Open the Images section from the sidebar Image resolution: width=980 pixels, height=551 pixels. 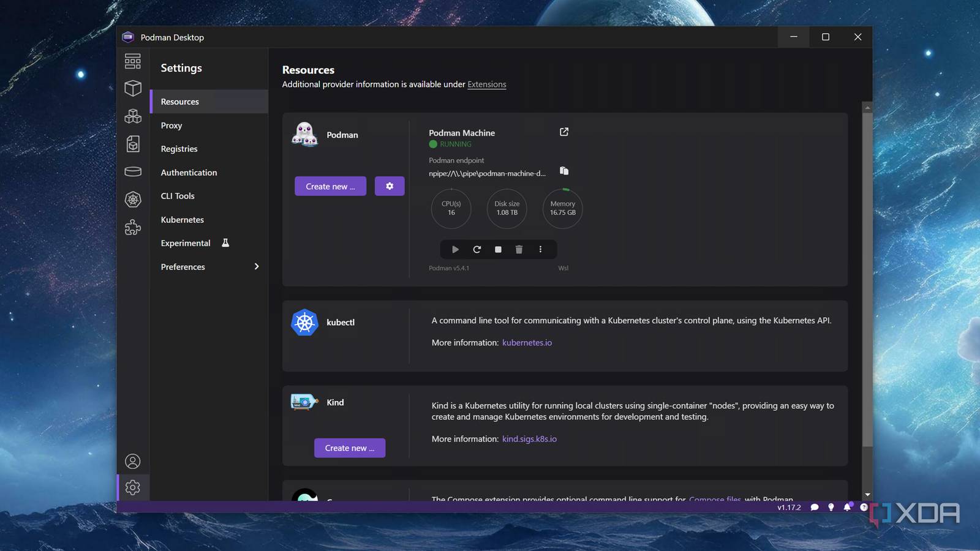(133, 144)
